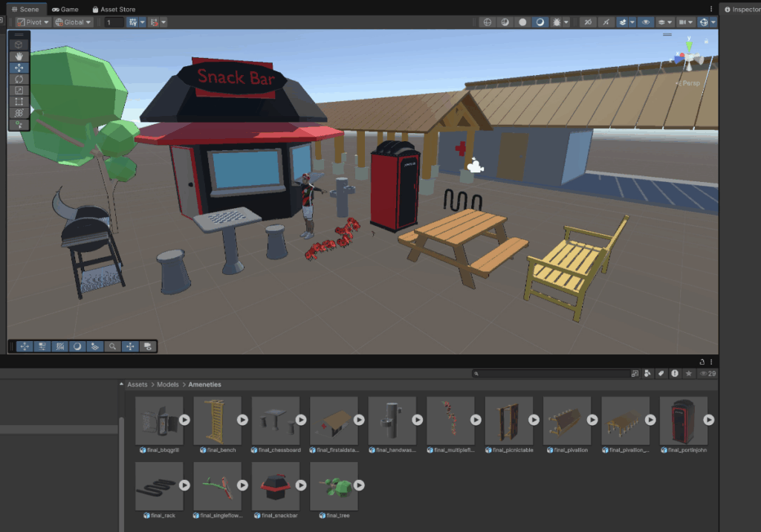Select the Hand (View) tool
761x532 pixels.
coord(19,56)
